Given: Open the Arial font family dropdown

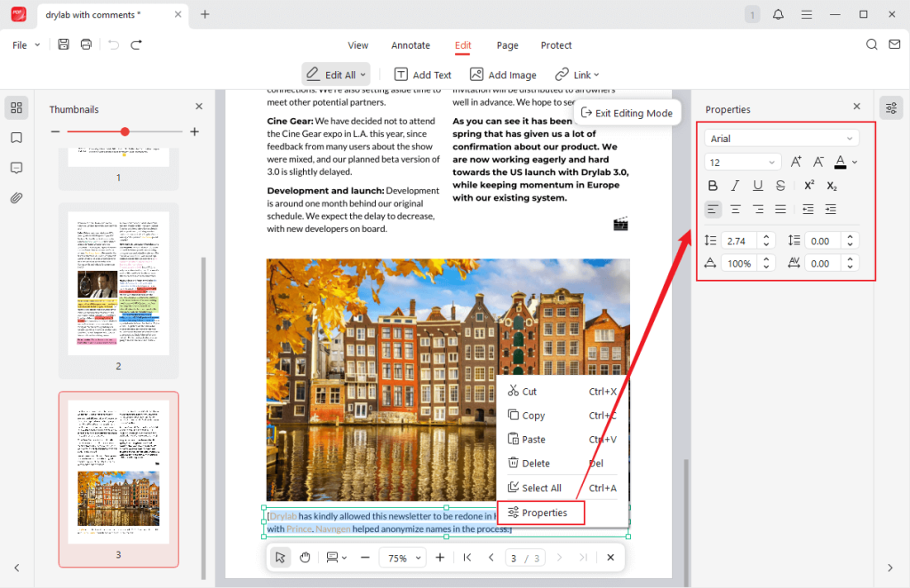Looking at the screenshot, I should coord(781,138).
